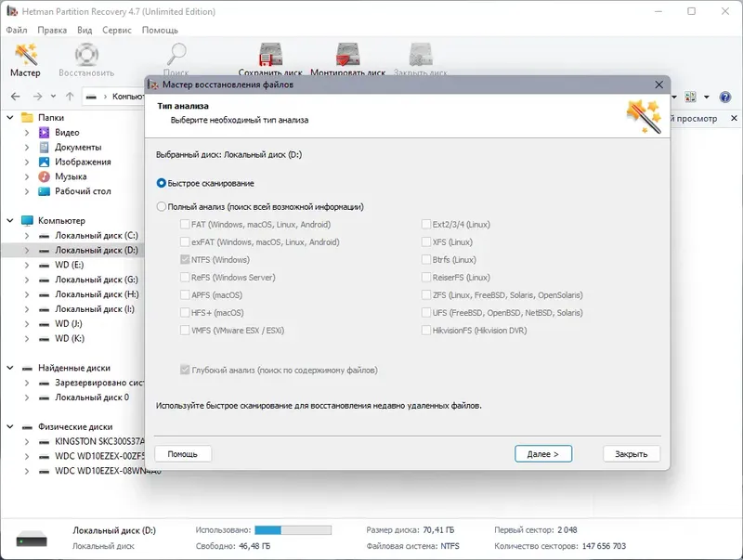Click the drive icon for Локальный диск (C:)
This screenshot has width=743, height=560.
(x=44, y=236)
